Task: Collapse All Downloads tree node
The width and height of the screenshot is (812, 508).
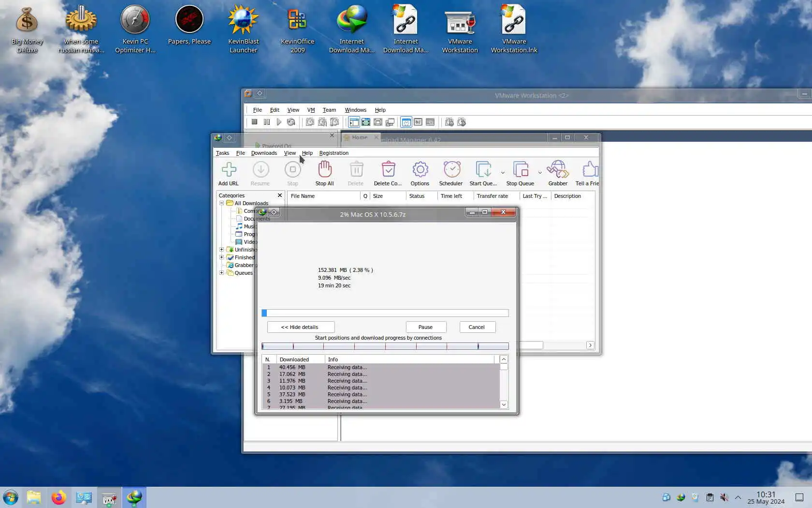Action: (222, 203)
